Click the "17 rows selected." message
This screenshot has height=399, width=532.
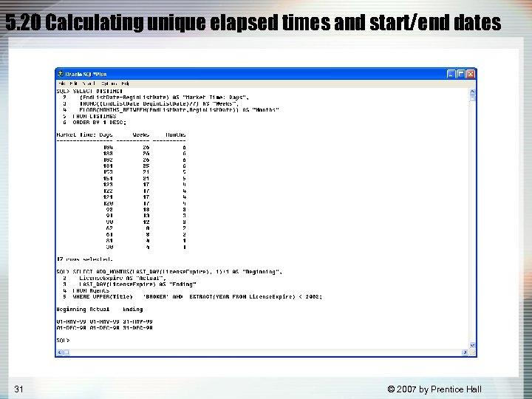pos(84,259)
